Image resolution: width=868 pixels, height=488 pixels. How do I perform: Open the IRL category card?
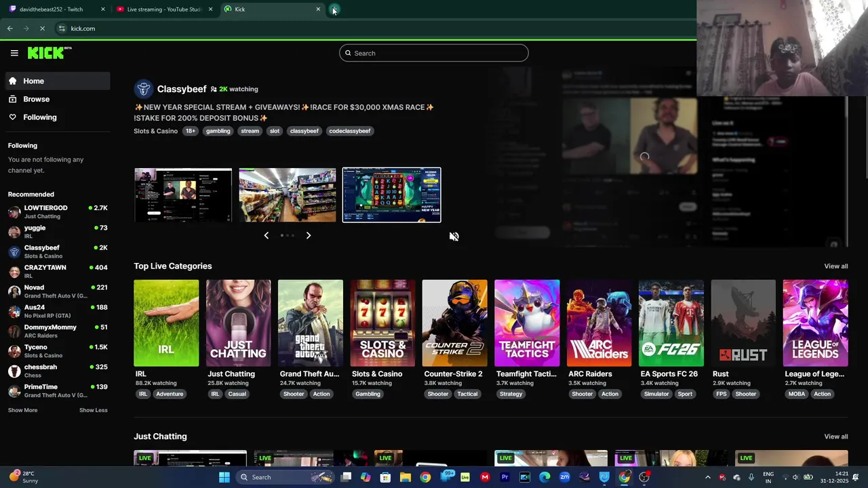[166, 323]
